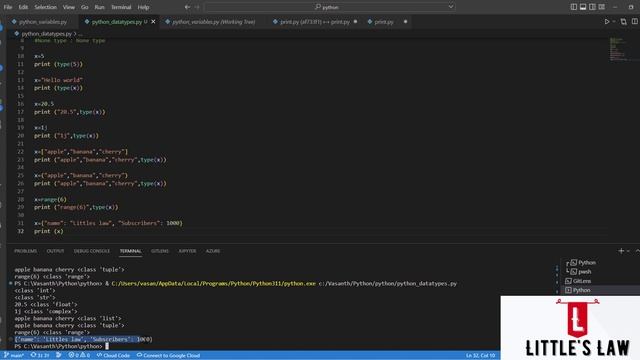Open the Problems panel tab
Viewport: 640px width, 360px height.
(25, 251)
